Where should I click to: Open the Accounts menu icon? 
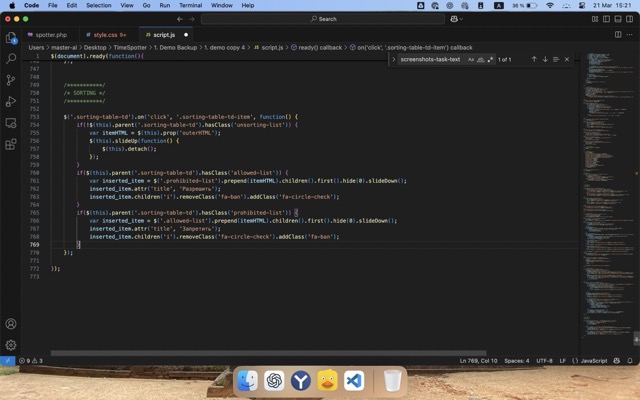11,324
